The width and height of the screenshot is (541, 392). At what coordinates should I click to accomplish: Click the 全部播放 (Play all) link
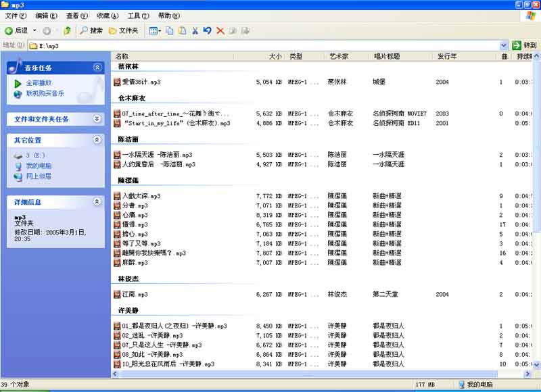(39, 83)
